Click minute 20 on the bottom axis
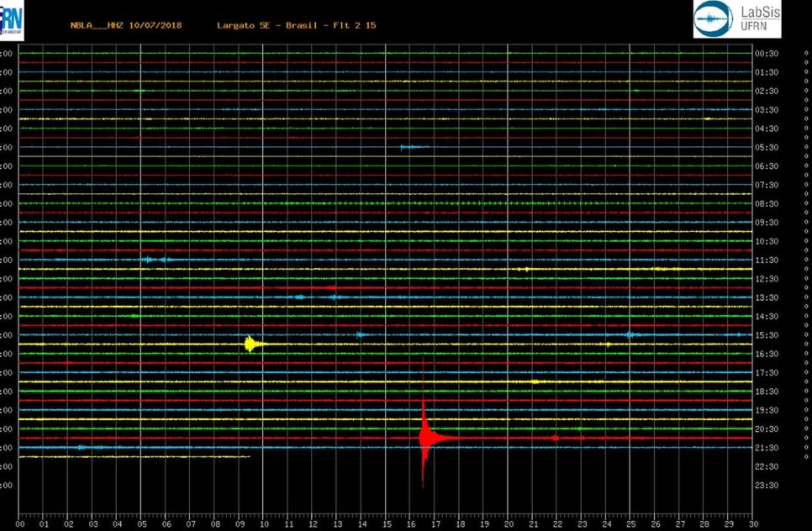Screen dimensions: 812x531 pyautogui.click(x=509, y=524)
